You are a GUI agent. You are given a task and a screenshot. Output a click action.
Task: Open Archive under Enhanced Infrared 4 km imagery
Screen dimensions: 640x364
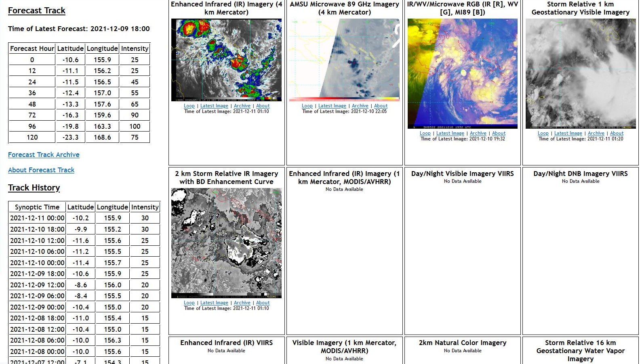(242, 106)
